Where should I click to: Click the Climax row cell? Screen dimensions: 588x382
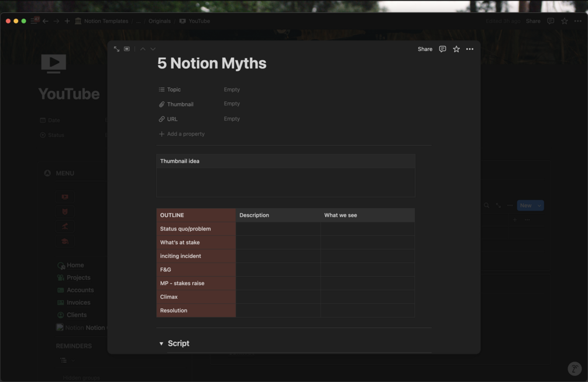[x=196, y=297]
